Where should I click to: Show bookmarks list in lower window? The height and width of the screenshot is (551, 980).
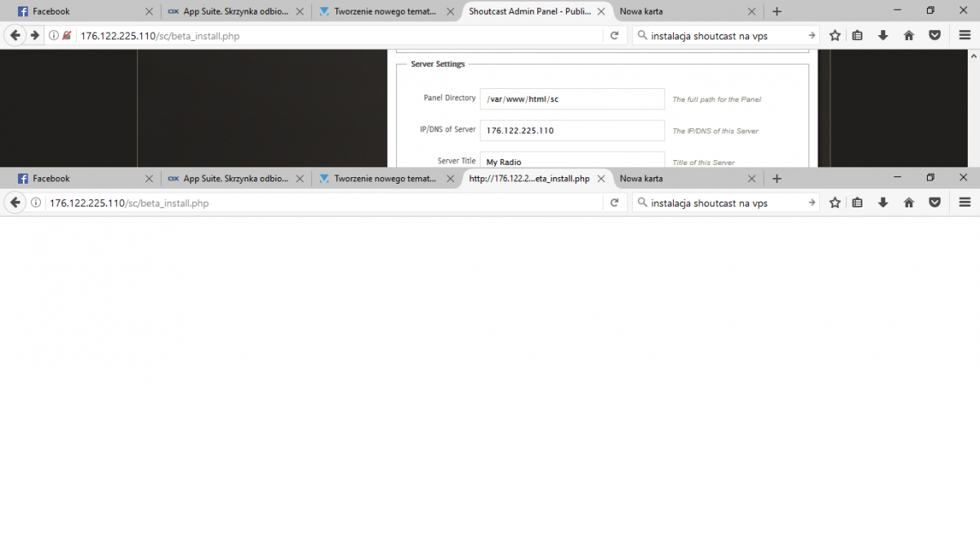(857, 202)
